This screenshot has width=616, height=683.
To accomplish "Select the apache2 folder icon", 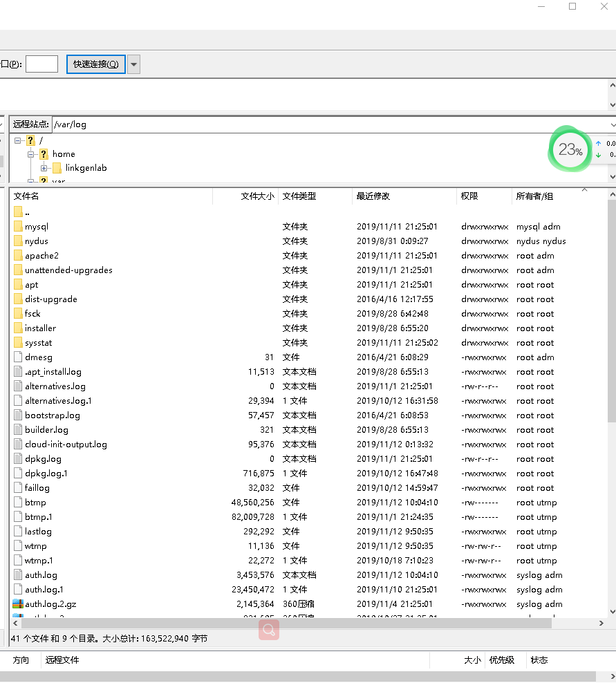I will (x=18, y=256).
